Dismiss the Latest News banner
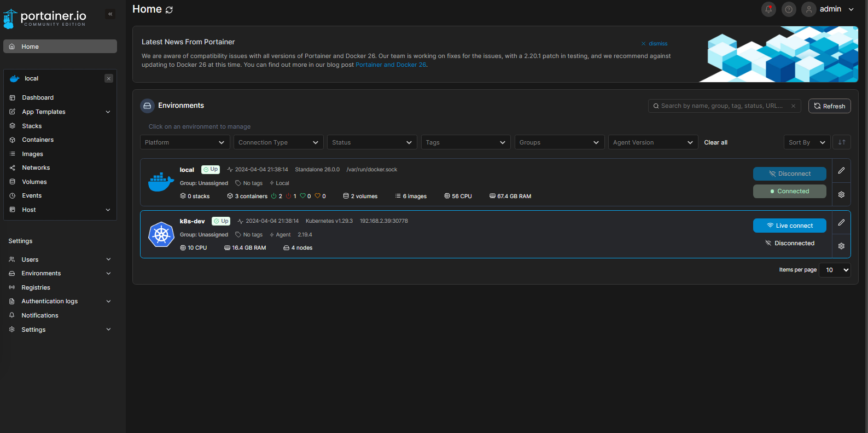This screenshot has width=868, height=433. [655, 44]
